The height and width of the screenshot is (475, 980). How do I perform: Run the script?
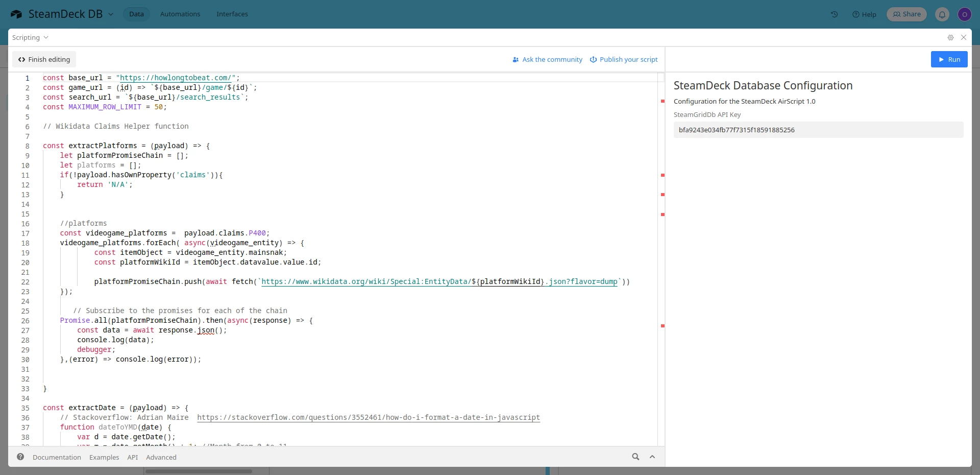pyautogui.click(x=949, y=59)
